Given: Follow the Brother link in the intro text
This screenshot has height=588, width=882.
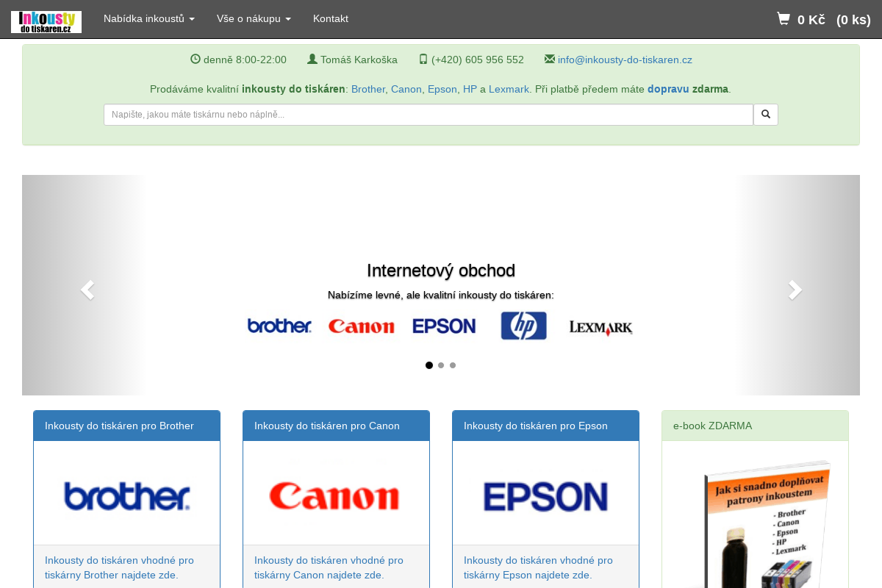Looking at the screenshot, I should click(x=368, y=89).
